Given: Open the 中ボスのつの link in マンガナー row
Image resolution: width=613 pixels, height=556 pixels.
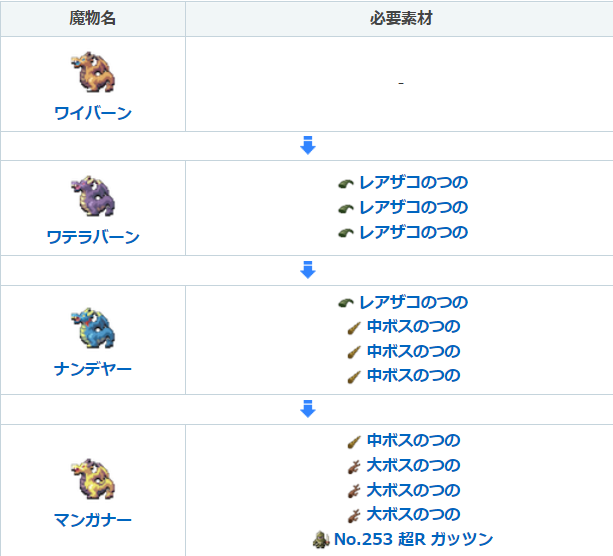Looking at the screenshot, I should [413, 440].
